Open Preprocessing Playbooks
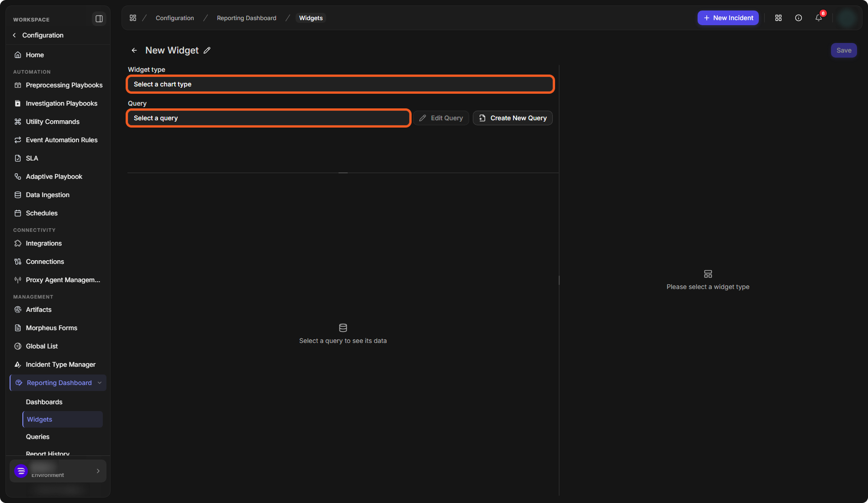The image size is (868, 503). coord(58,85)
